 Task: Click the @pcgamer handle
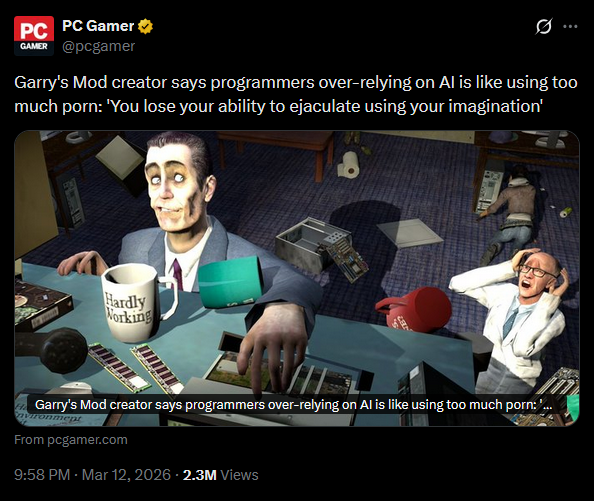[98, 46]
